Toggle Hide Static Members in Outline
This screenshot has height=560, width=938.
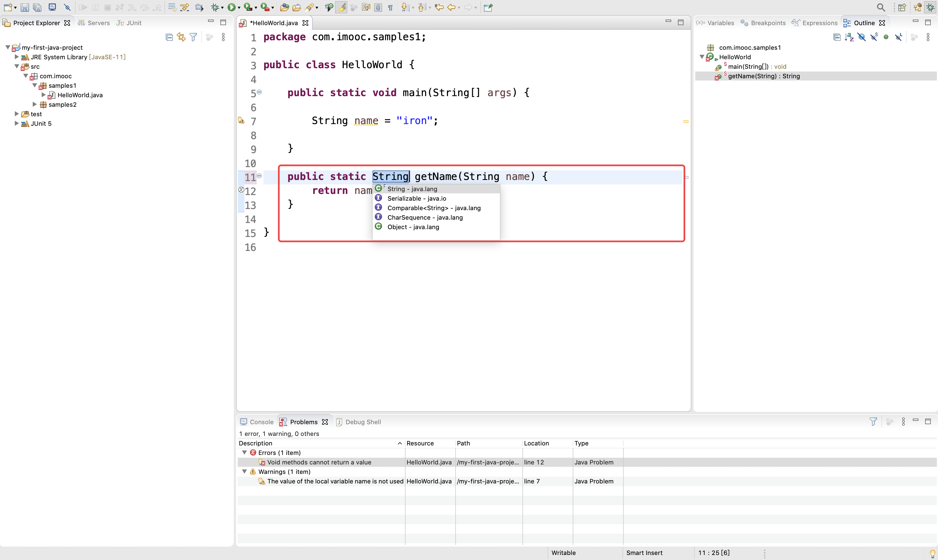tap(874, 37)
